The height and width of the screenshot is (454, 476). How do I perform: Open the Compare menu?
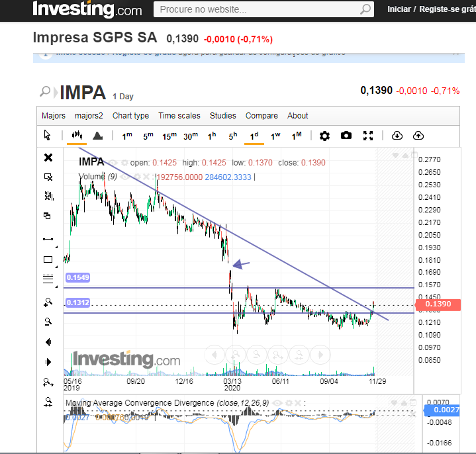[x=262, y=116]
